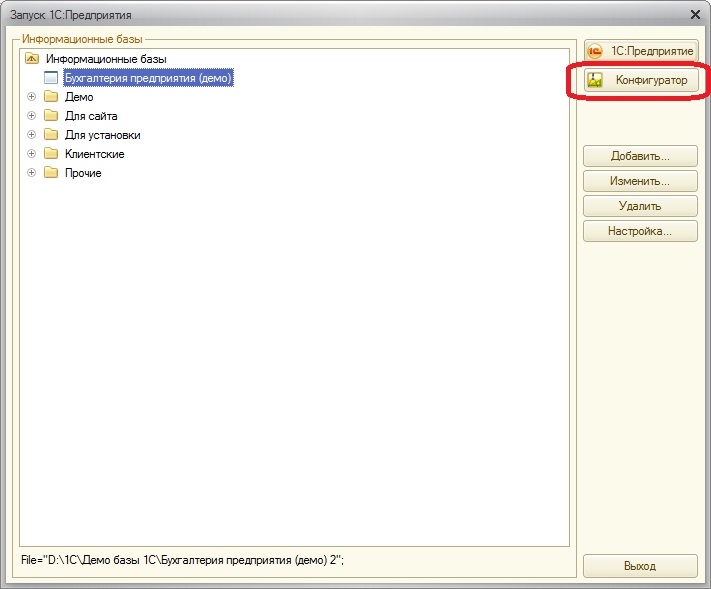
Task: Click the Конфигуратор button icon
Action: pyautogui.click(x=596, y=81)
